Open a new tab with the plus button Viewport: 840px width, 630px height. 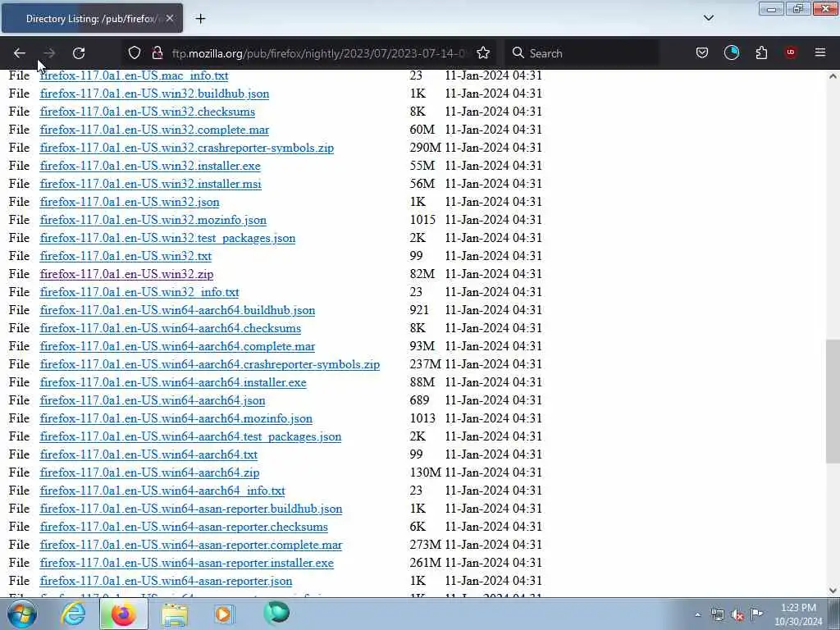(200, 19)
